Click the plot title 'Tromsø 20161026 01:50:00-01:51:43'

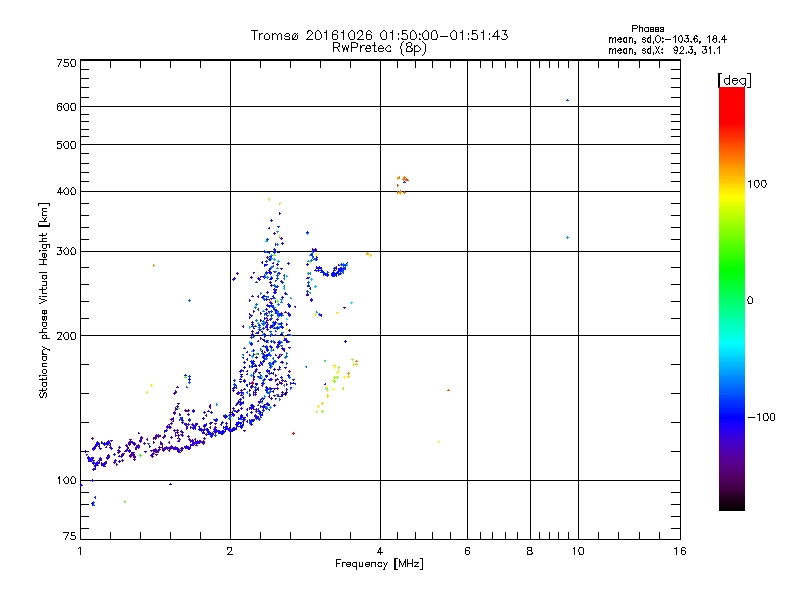coord(379,35)
